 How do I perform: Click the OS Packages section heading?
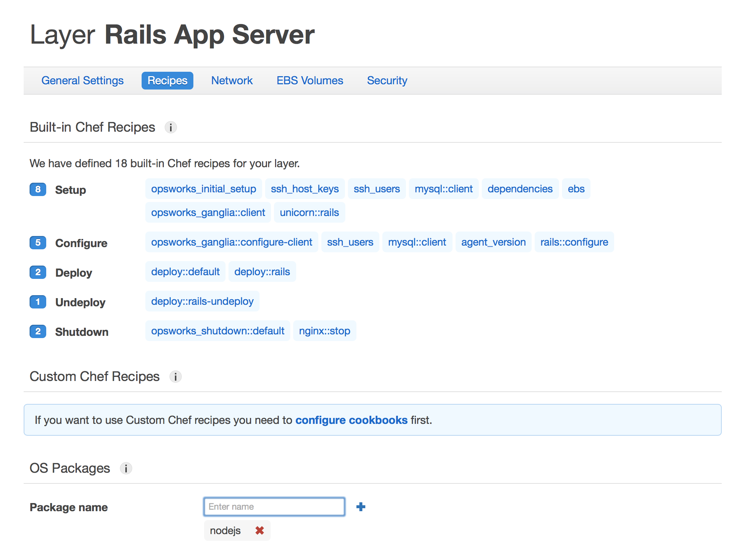click(x=70, y=468)
